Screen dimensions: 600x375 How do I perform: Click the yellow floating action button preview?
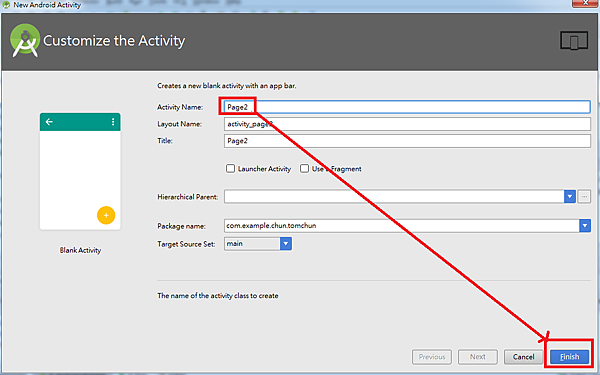tap(106, 215)
